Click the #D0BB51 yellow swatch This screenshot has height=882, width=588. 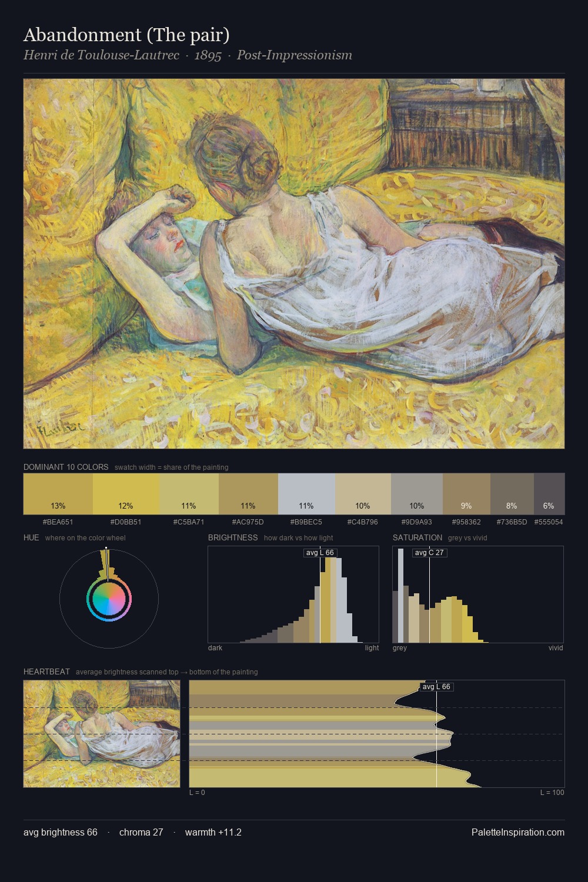(x=126, y=494)
